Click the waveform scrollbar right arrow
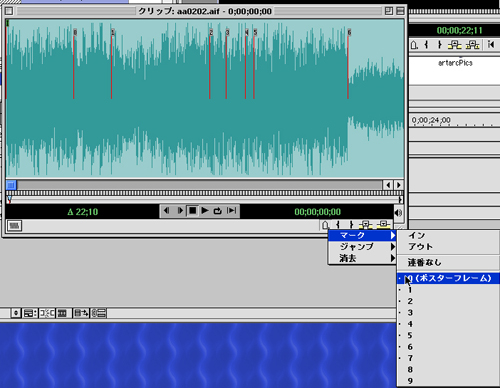This screenshot has width=500, height=388. [x=399, y=185]
